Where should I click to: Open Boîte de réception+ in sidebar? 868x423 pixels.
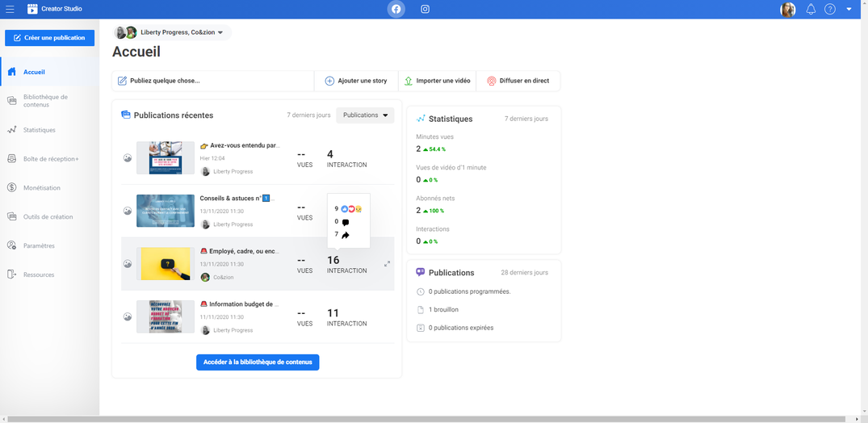(x=50, y=159)
